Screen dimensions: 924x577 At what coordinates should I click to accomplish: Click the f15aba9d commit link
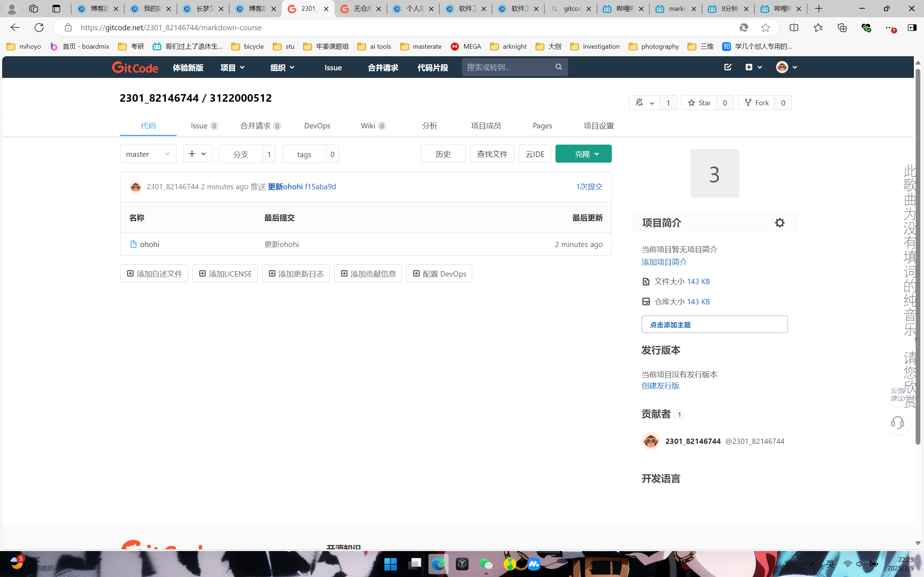320,186
